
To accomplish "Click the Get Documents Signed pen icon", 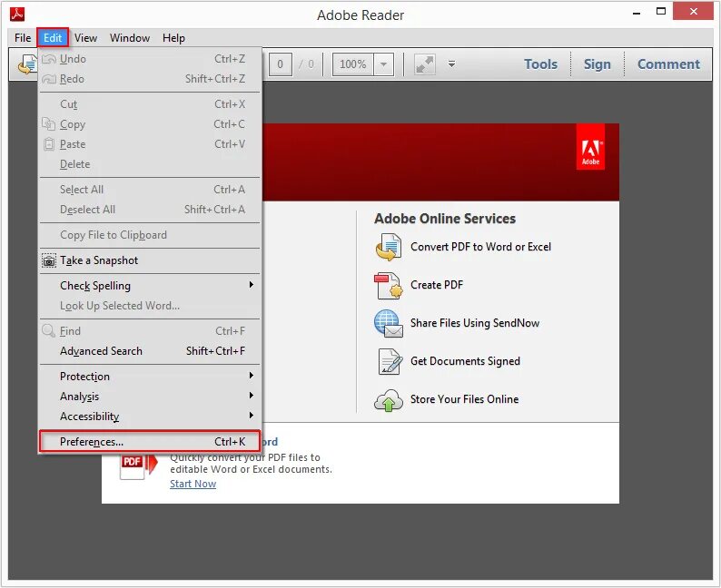I will click(x=390, y=361).
